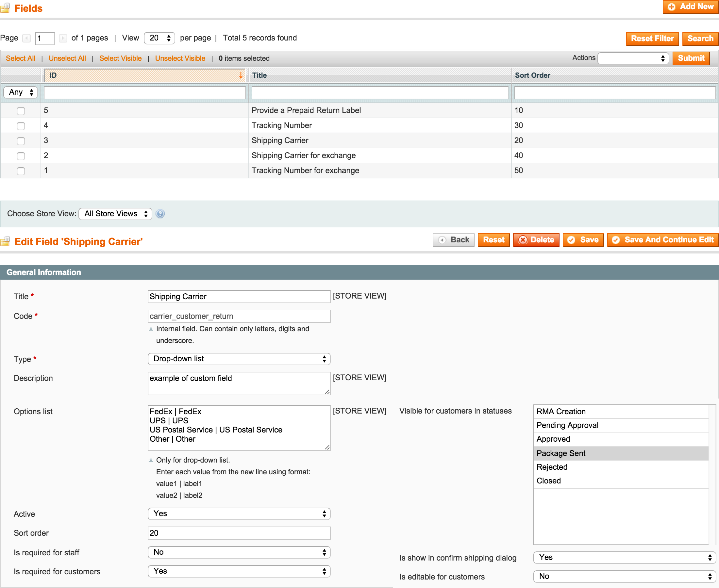Click the Back arrow icon
This screenshot has width=719, height=588.
(x=443, y=240)
